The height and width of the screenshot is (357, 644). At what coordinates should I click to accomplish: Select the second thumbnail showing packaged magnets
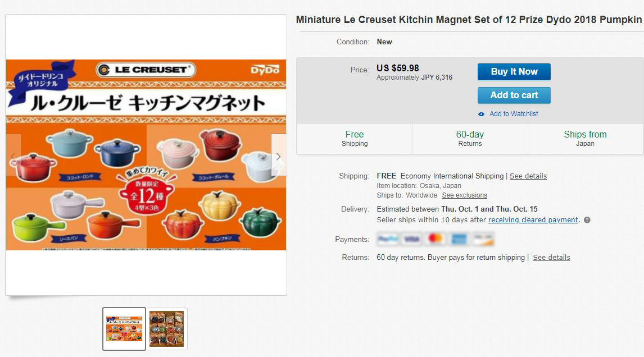pos(167,328)
